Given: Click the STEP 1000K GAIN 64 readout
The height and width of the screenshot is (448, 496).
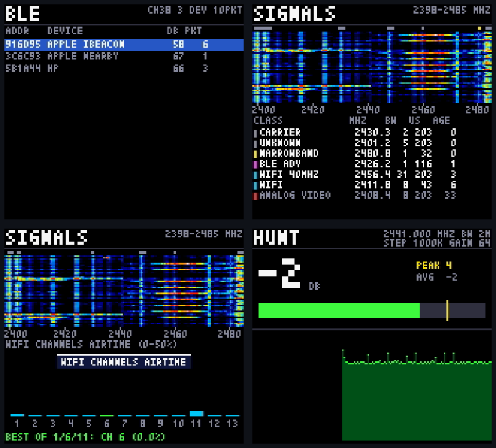Looking at the screenshot, I should pyautogui.click(x=437, y=243).
